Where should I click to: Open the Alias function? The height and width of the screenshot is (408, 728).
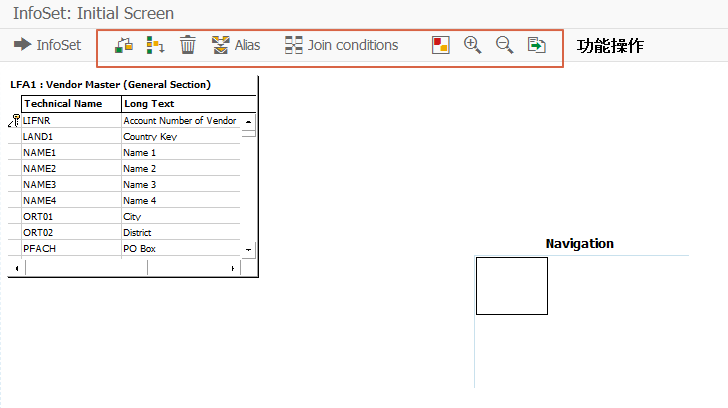[x=236, y=45]
